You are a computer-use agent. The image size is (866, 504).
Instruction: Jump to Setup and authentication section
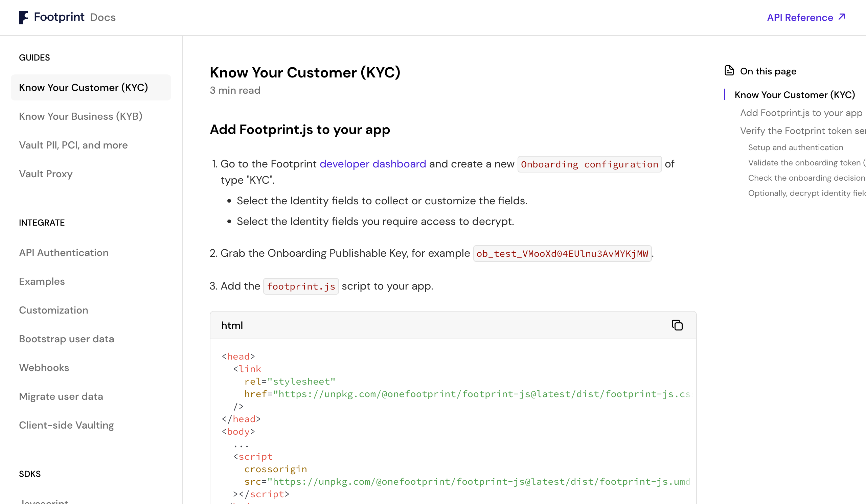(796, 147)
